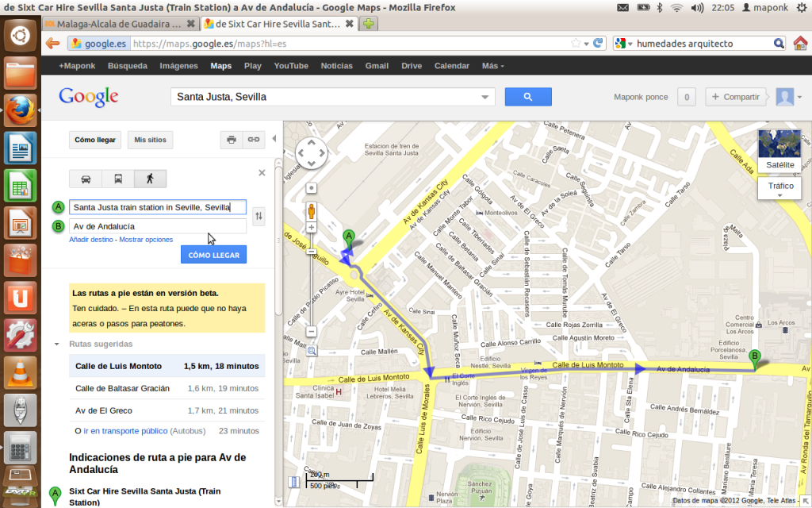Expand Maps search suggestions dropdown arrow

[485, 97]
